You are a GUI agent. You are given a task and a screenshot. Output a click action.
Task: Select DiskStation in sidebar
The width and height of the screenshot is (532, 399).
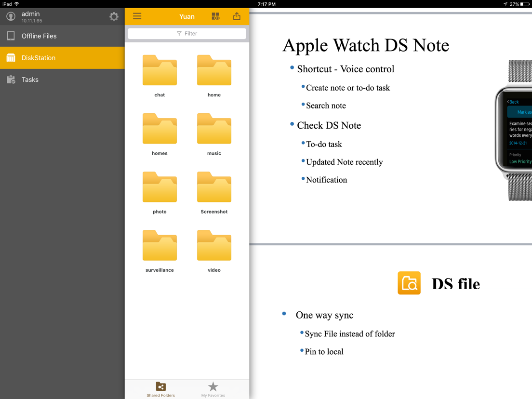(63, 58)
